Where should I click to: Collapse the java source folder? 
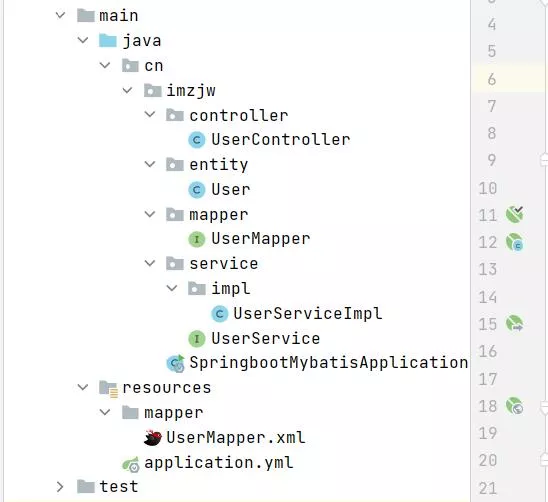[83, 40]
